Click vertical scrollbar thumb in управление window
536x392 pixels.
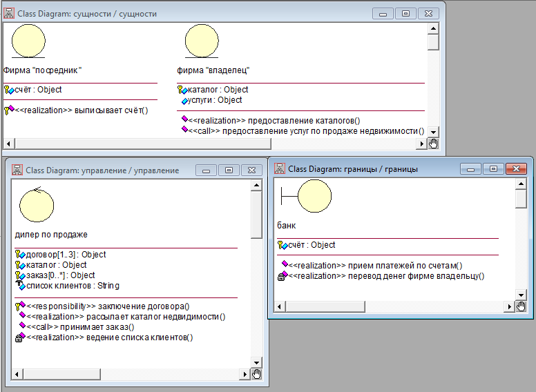[x=256, y=215]
